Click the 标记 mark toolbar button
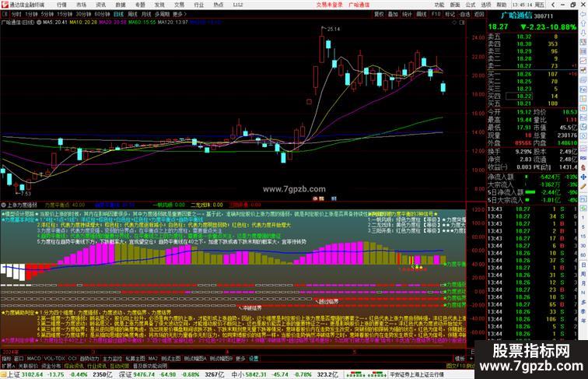The image size is (588, 379). point(450,14)
